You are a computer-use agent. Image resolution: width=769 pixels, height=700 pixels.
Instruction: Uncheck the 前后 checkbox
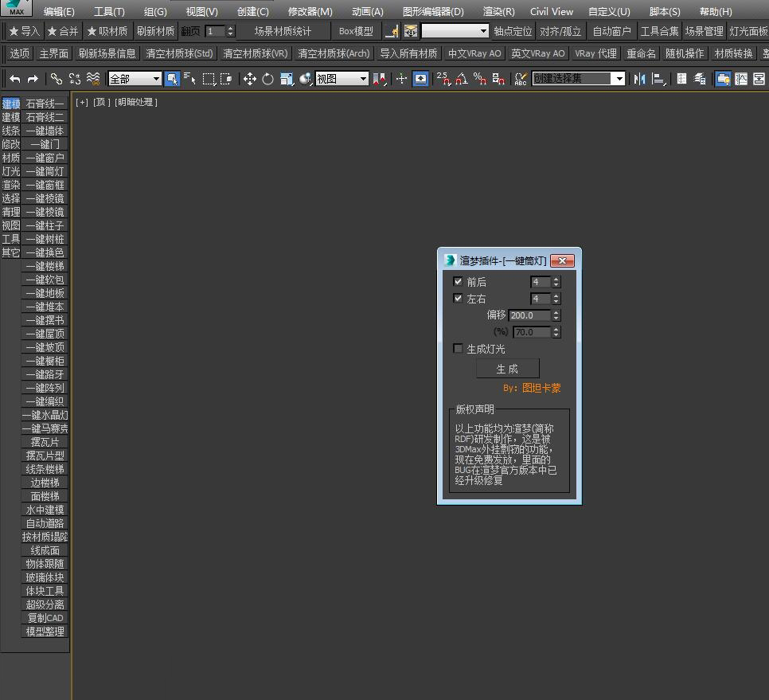(x=458, y=281)
